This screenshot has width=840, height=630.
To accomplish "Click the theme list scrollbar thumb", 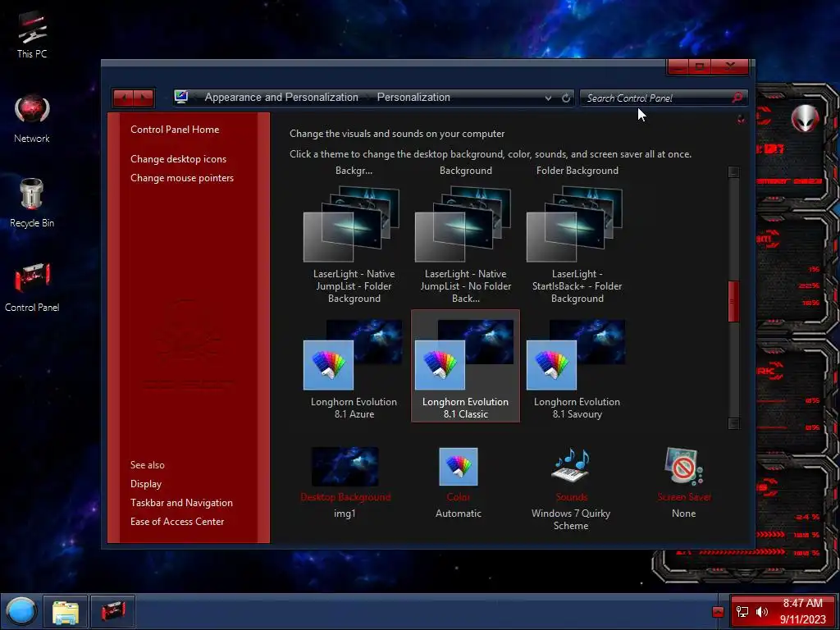I will (734, 302).
